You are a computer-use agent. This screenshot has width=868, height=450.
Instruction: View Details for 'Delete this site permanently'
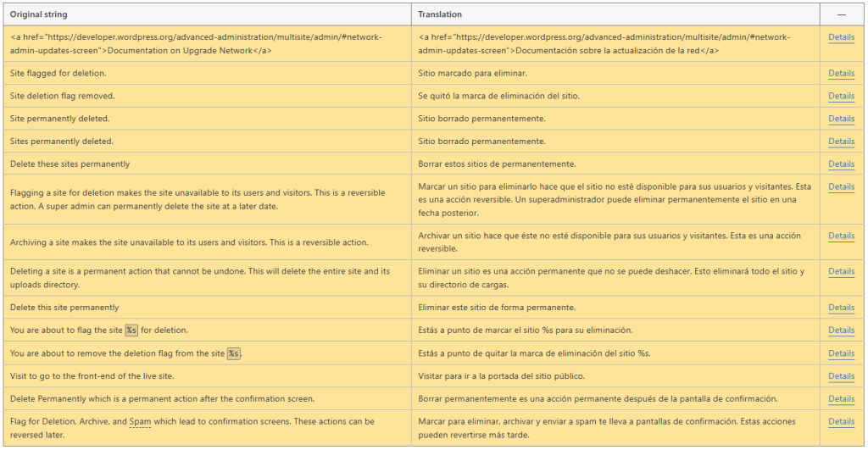click(841, 308)
